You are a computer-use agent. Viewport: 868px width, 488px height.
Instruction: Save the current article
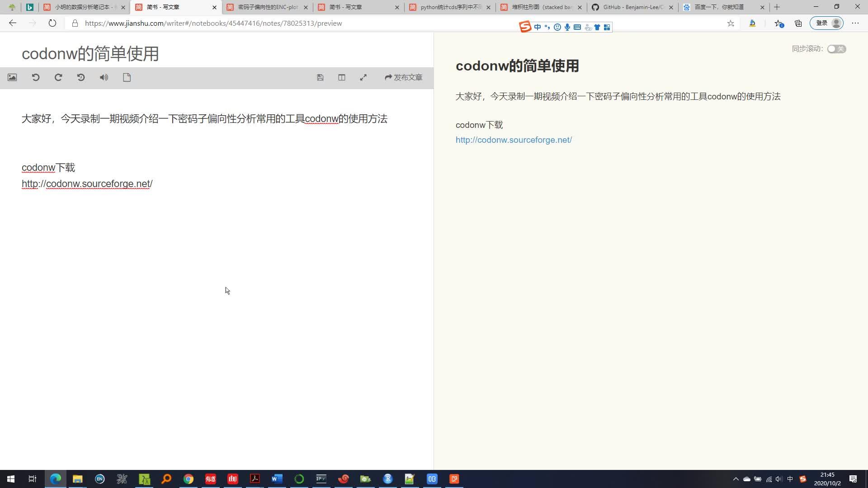320,77
